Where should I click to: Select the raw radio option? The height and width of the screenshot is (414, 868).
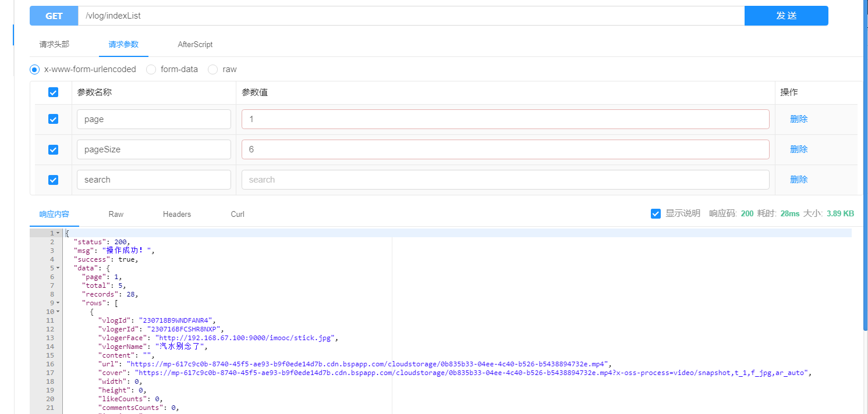212,69
